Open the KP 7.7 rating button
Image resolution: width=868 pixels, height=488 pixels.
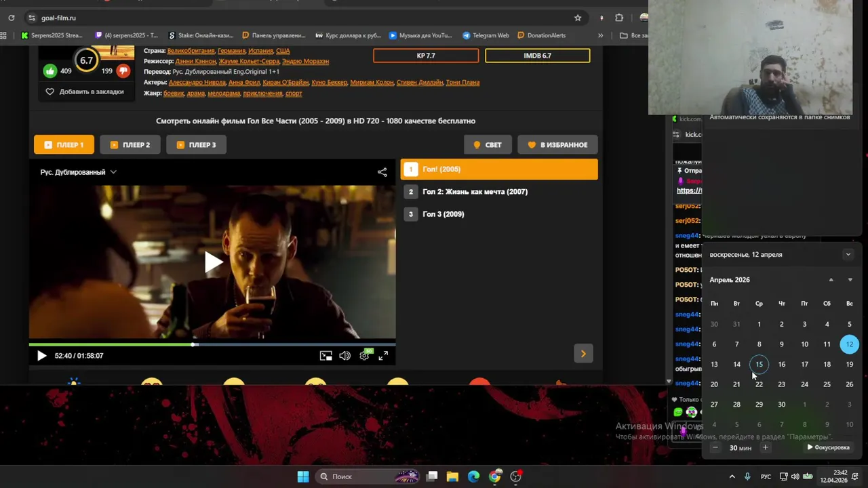pyautogui.click(x=426, y=56)
